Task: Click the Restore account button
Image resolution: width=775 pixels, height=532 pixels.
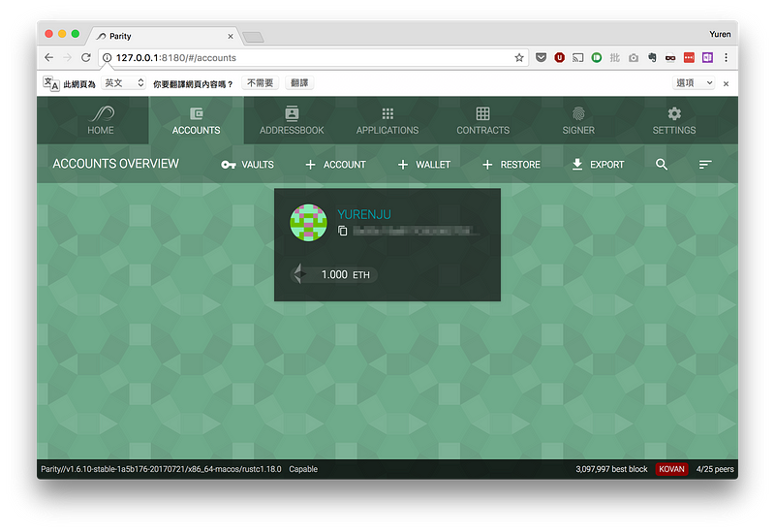Action: point(511,165)
